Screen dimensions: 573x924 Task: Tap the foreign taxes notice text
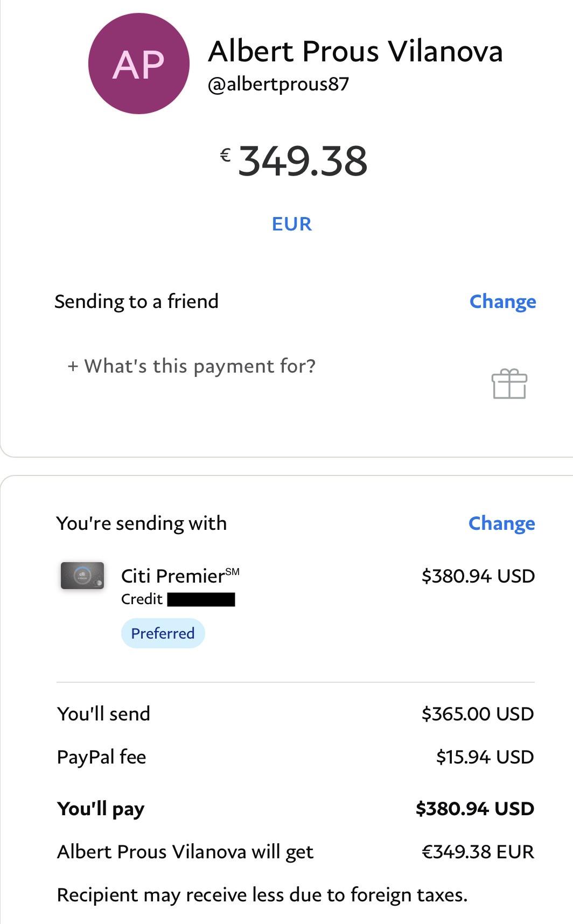point(262,895)
